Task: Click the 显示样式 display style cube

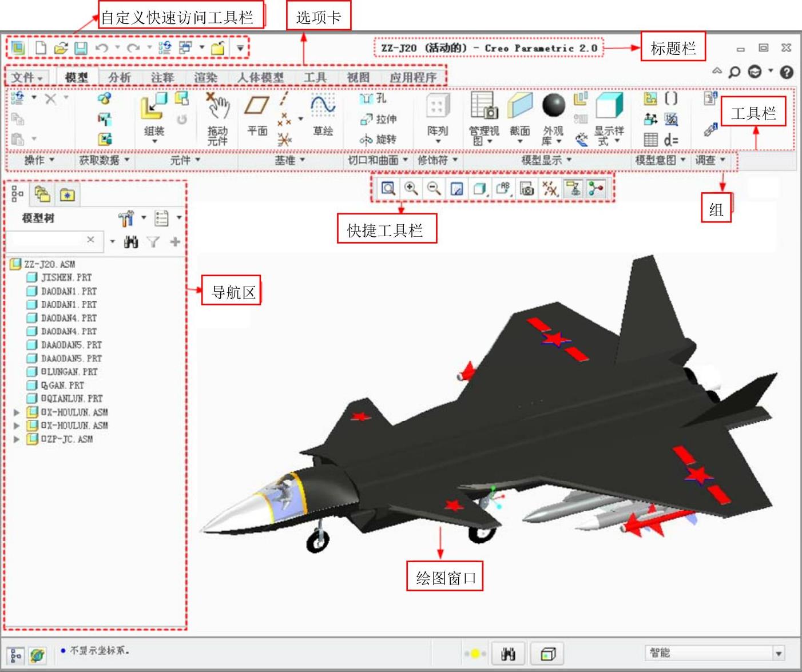Action: point(609,118)
